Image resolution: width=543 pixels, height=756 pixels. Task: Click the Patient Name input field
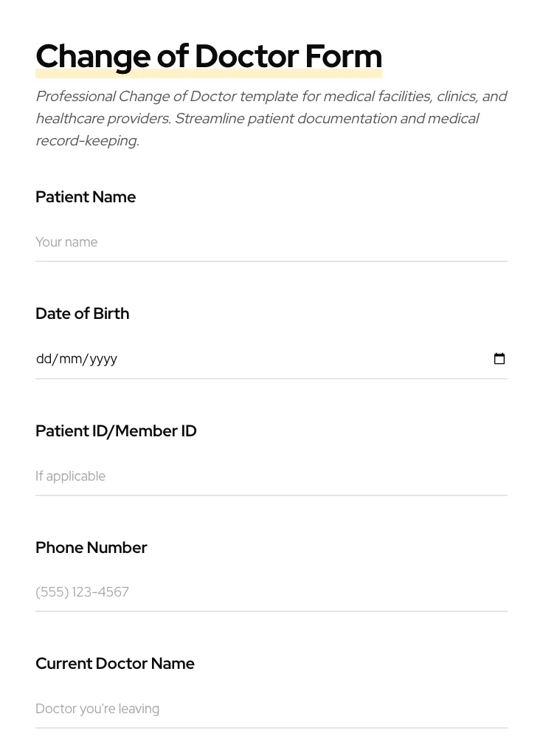pos(271,242)
